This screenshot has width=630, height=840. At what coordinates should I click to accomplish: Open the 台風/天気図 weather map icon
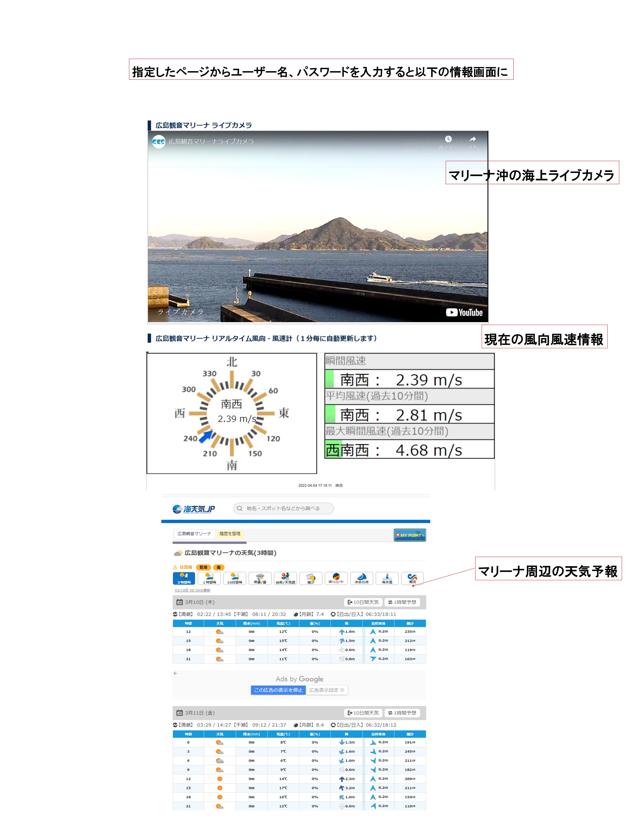[285, 578]
